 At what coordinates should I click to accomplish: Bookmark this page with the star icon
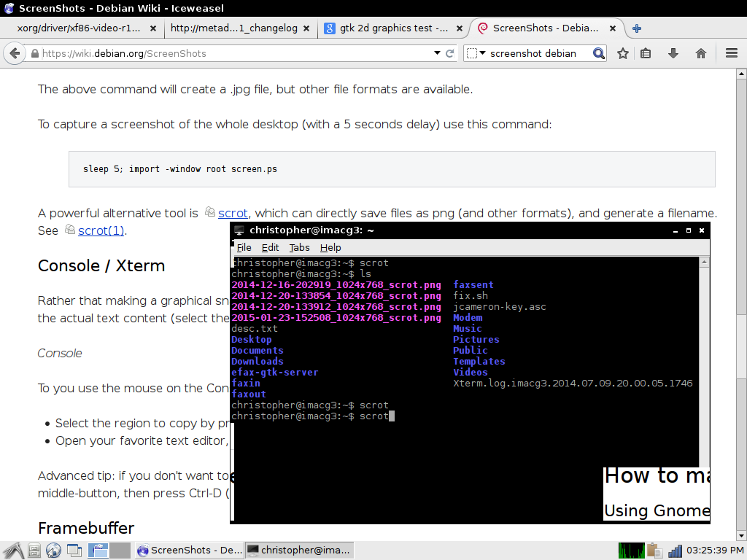pos(622,53)
